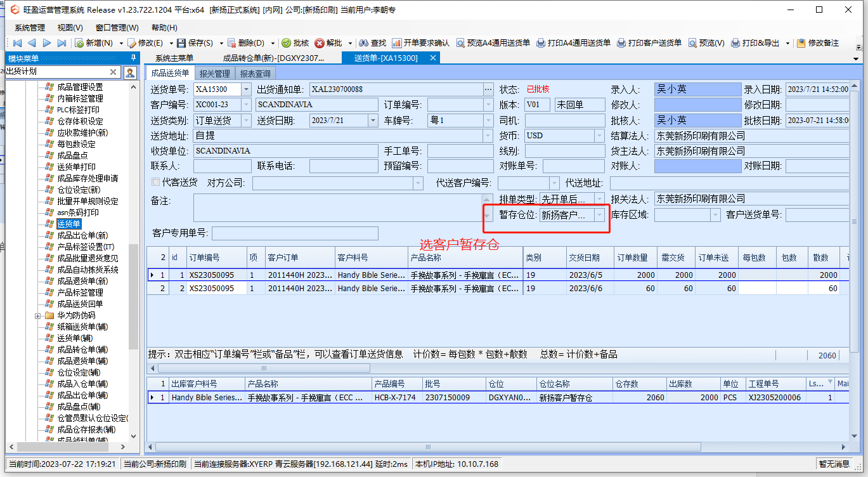Viewport: 868px width, 477px height.
Task: Click the module tree vertical scrollbar
Action: [133, 297]
